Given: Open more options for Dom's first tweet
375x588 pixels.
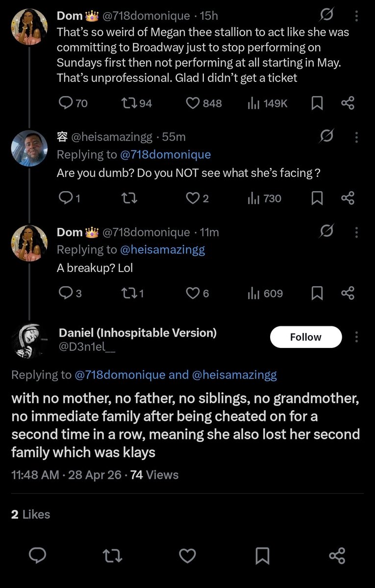Looking at the screenshot, I should pos(356,16).
